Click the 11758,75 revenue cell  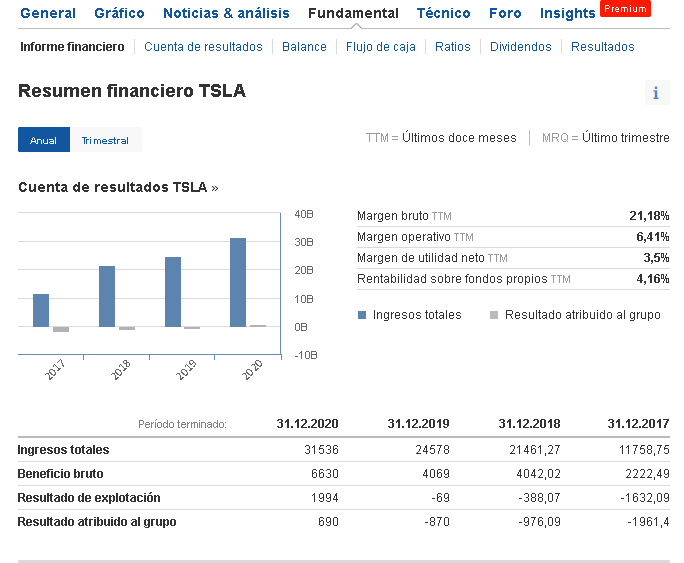point(644,450)
